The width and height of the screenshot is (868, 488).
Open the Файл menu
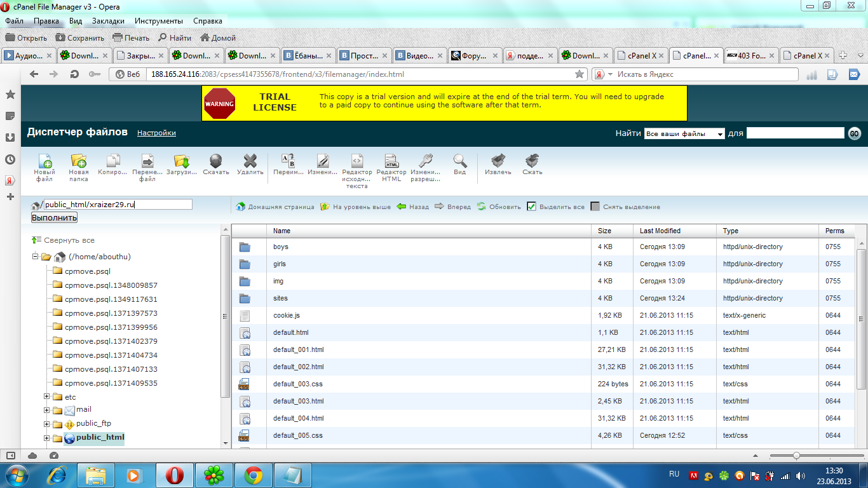[x=14, y=21]
